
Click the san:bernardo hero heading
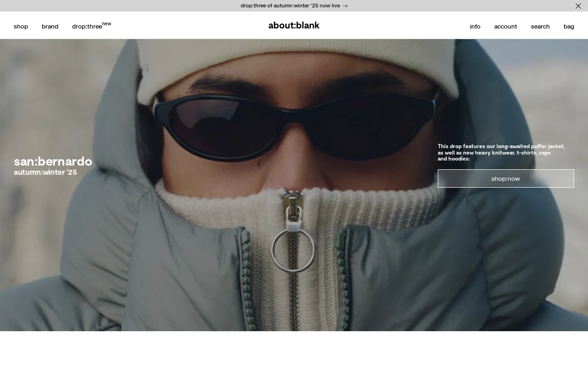(53, 161)
